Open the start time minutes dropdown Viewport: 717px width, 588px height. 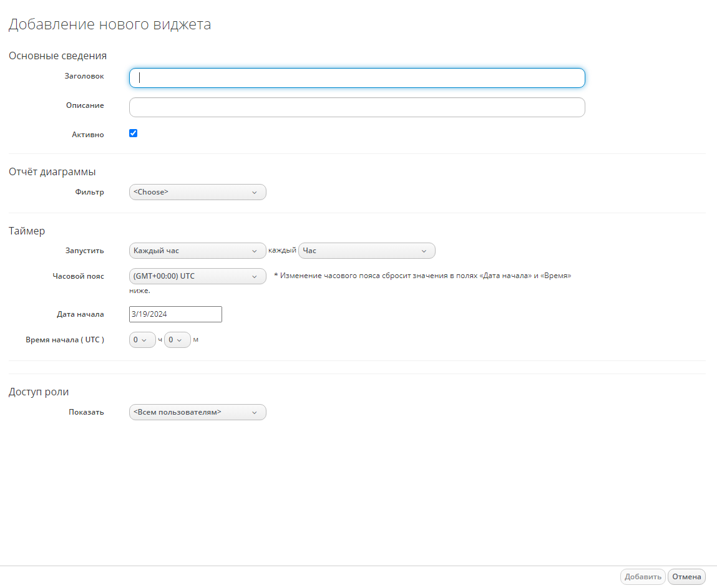click(x=177, y=340)
